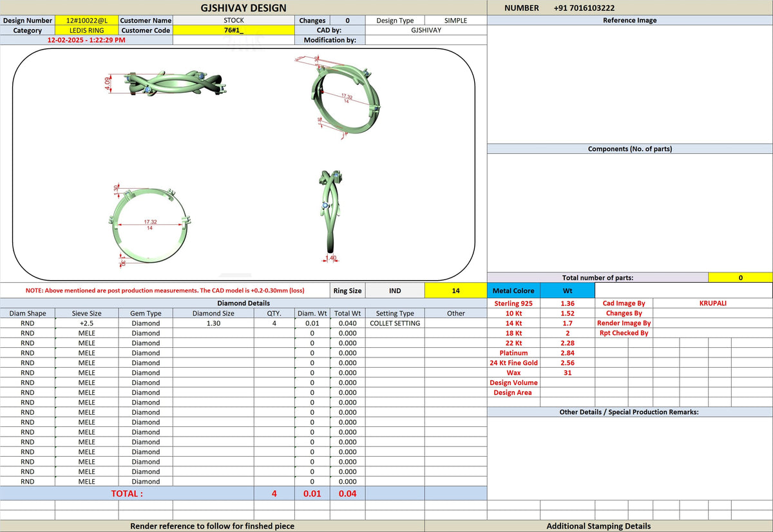Click the Sterling 925 metal row label
773x532 pixels.
coord(513,303)
